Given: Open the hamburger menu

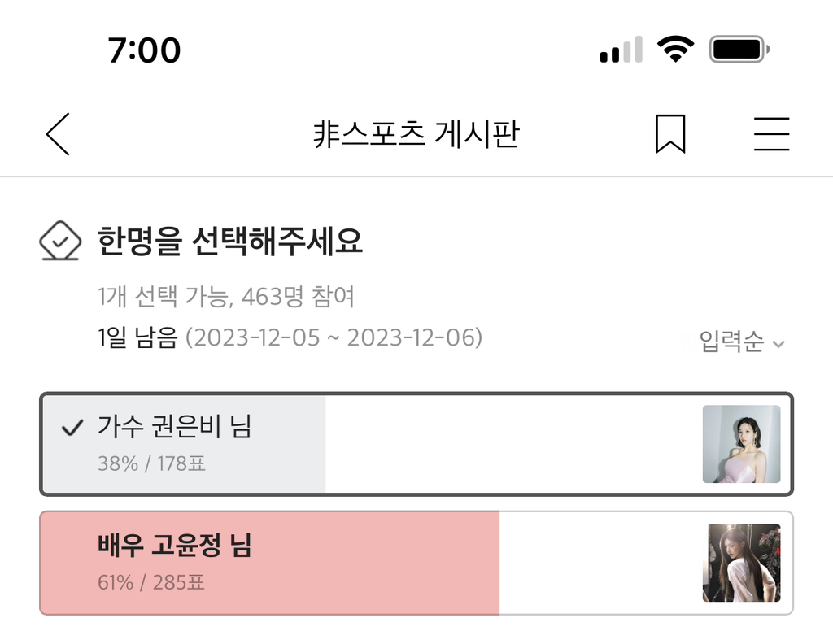Looking at the screenshot, I should tap(771, 134).
